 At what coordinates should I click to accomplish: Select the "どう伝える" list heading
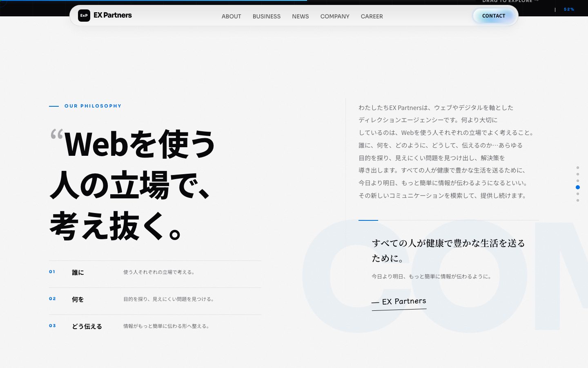click(x=87, y=326)
